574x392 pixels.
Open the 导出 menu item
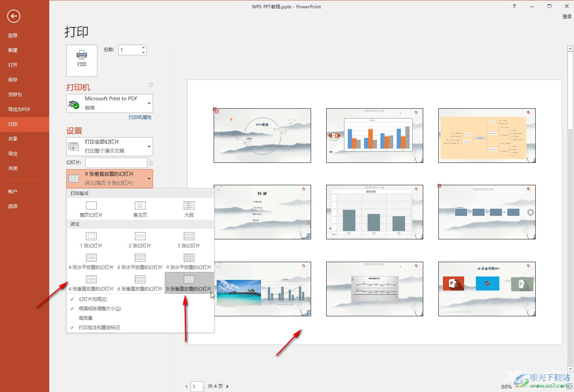25,153
